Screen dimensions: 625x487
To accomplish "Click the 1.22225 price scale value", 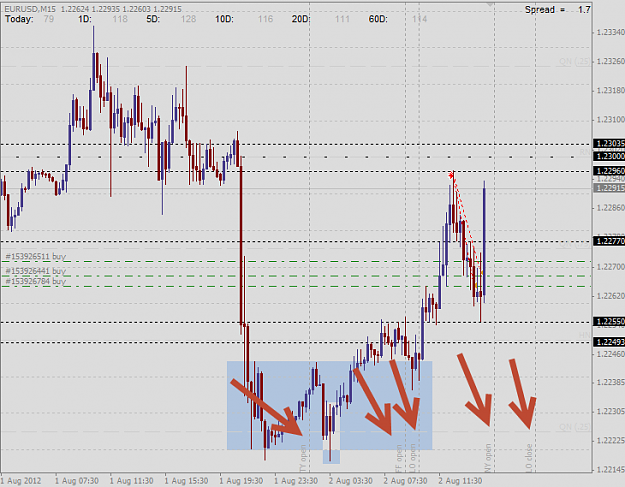I will click(x=610, y=440).
